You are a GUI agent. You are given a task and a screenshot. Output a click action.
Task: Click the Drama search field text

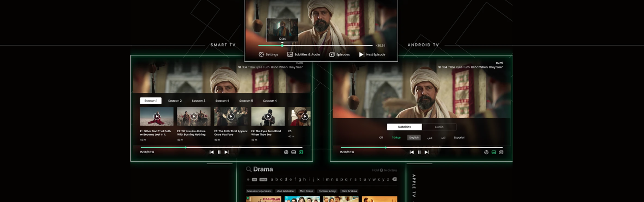tap(263, 170)
